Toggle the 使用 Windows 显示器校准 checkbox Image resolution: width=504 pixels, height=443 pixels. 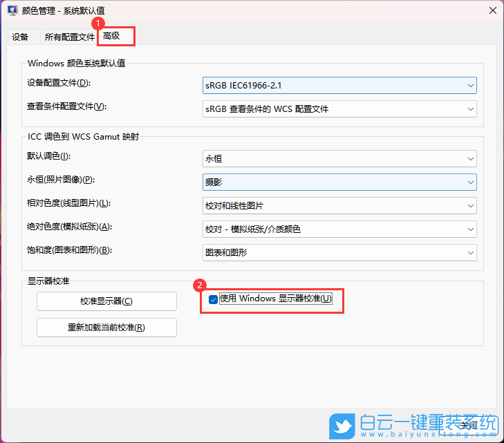pos(214,299)
